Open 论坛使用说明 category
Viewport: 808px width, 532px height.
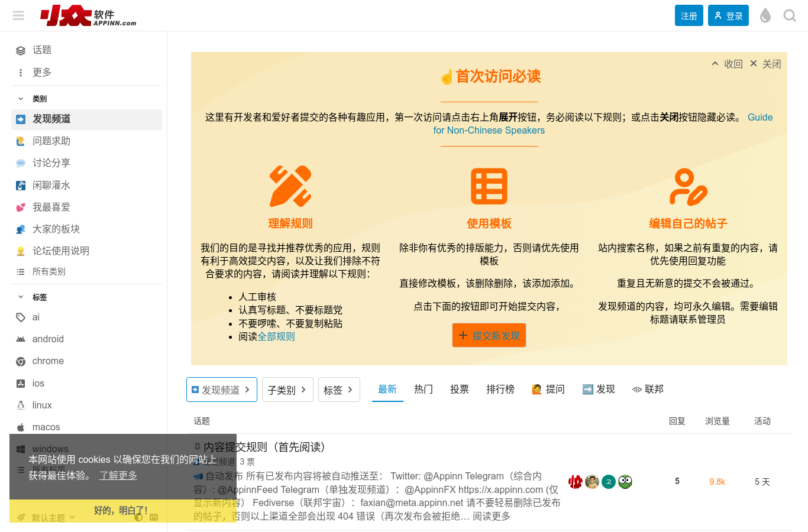click(86, 251)
